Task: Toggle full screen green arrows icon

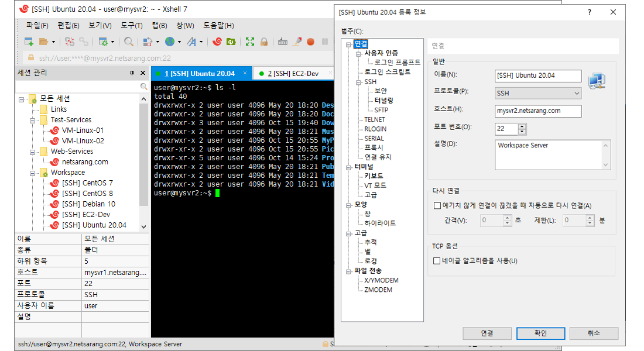Action: pos(250,42)
